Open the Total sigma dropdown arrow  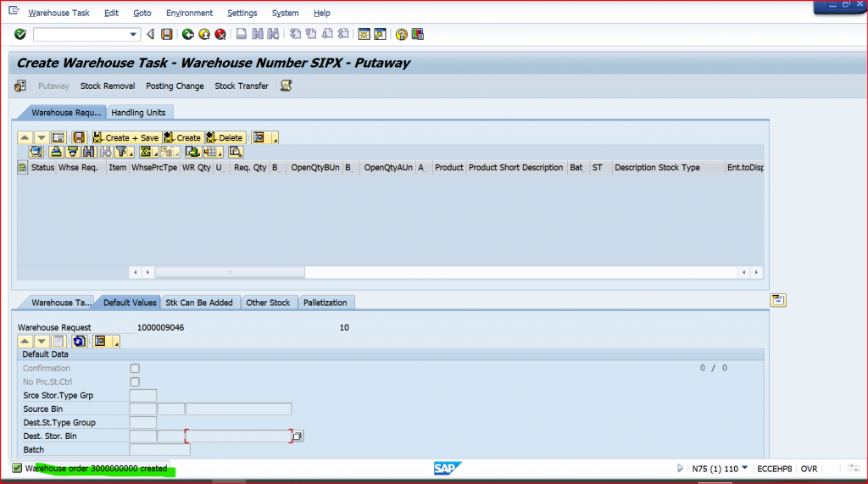[156, 153]
